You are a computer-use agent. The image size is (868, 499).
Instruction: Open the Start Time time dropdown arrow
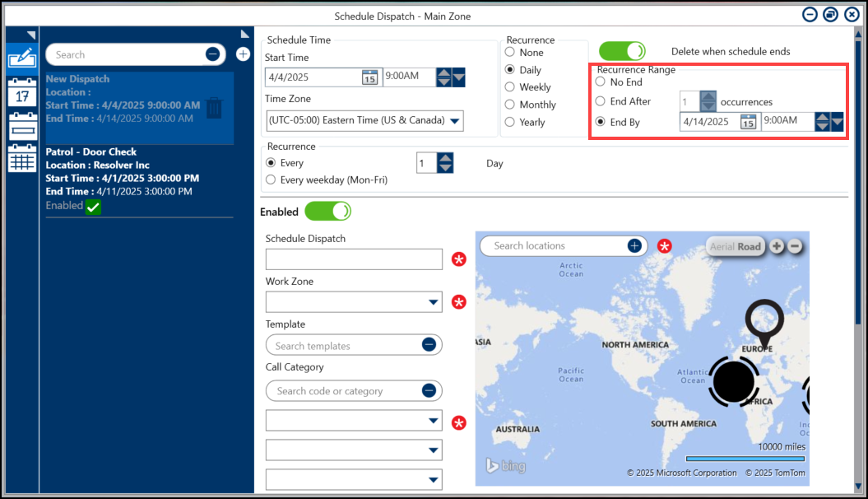point(458,77)
